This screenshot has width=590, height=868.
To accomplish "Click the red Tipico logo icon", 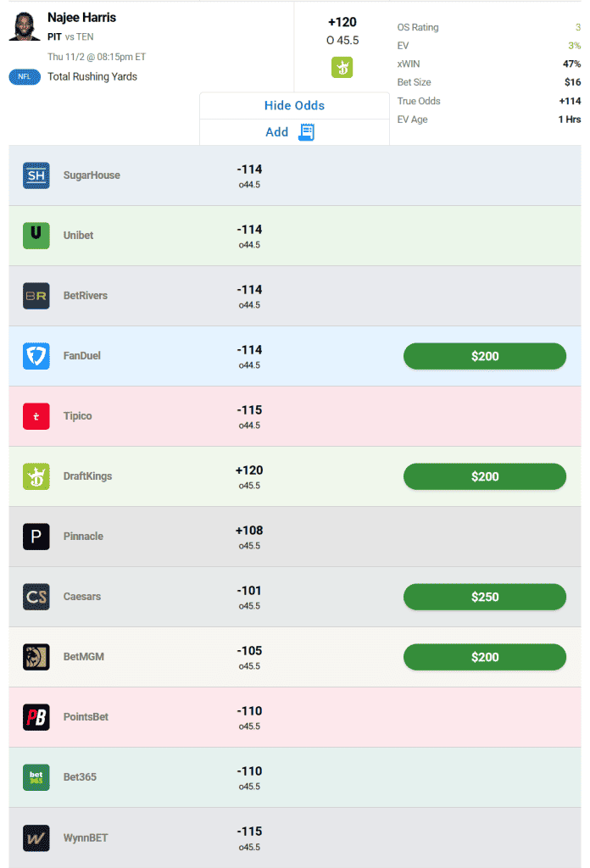I will tap(36, 416).
